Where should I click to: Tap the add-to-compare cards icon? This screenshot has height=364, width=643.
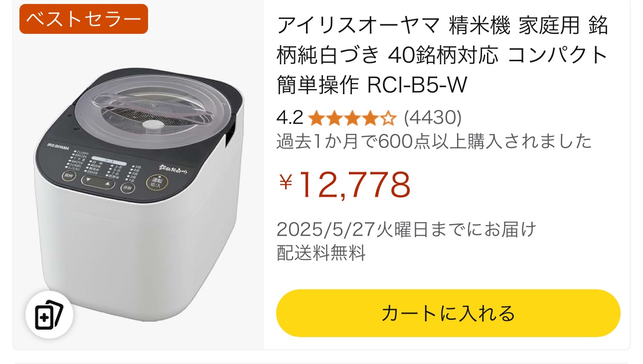pos(49,315)
